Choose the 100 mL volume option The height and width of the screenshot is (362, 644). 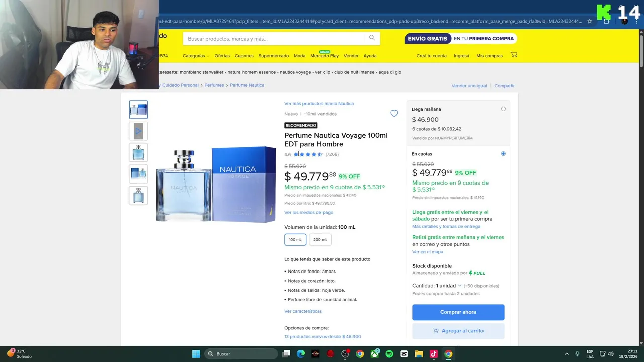pyautogui.click(x=295, y=240)
